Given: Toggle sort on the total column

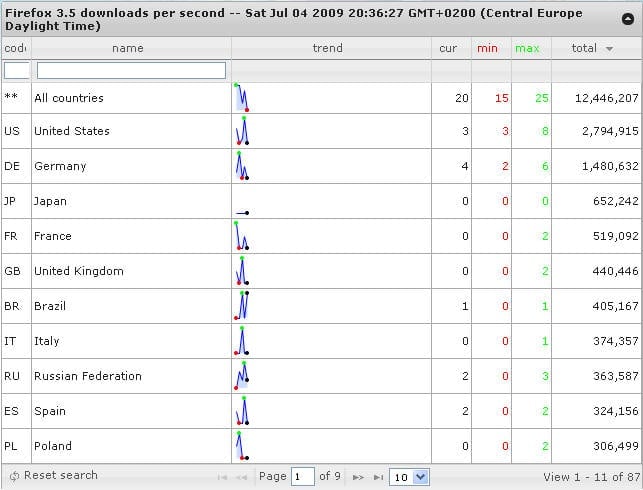Looking at the screenshot, I should point(596,48).
